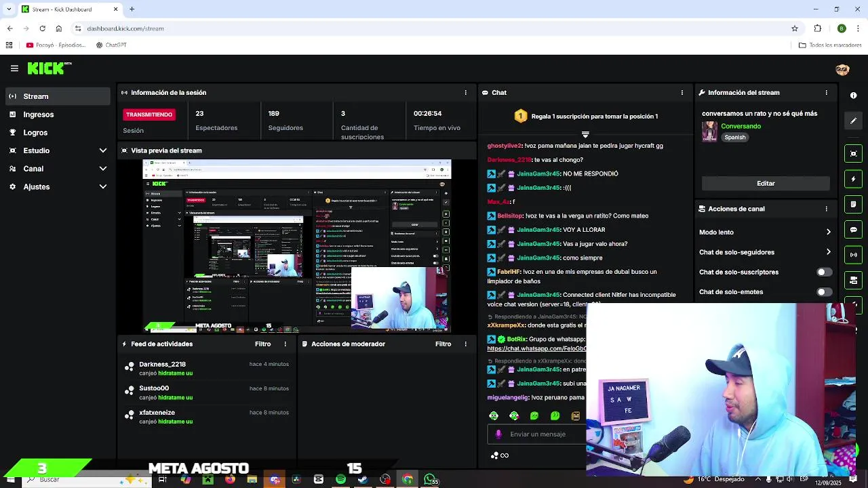
Task: Select the angry brown face emote
Action: pos(576,415)
